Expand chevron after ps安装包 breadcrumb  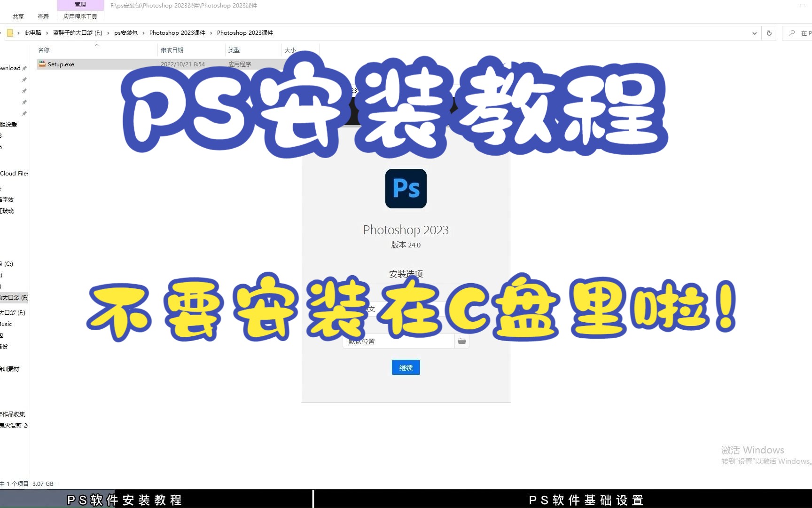point(143,33)
